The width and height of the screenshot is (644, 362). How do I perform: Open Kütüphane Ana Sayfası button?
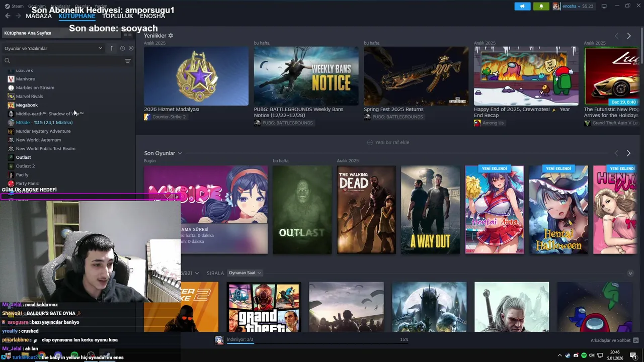point(61,33)
